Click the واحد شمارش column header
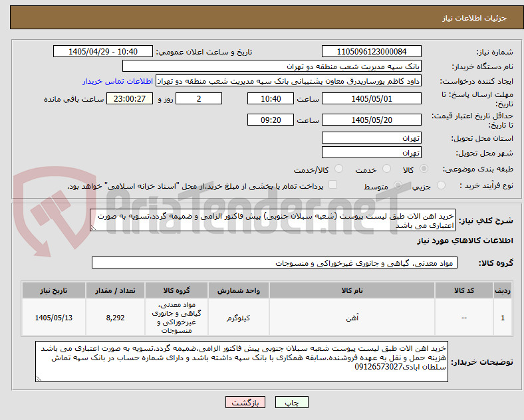 click(239, 290)
